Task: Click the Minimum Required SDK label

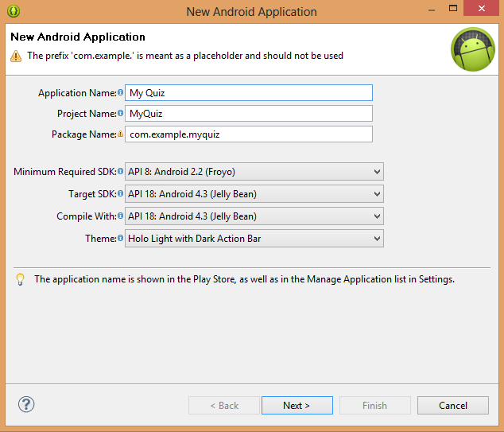Action: pyautogui.click(x=65, y=172)
